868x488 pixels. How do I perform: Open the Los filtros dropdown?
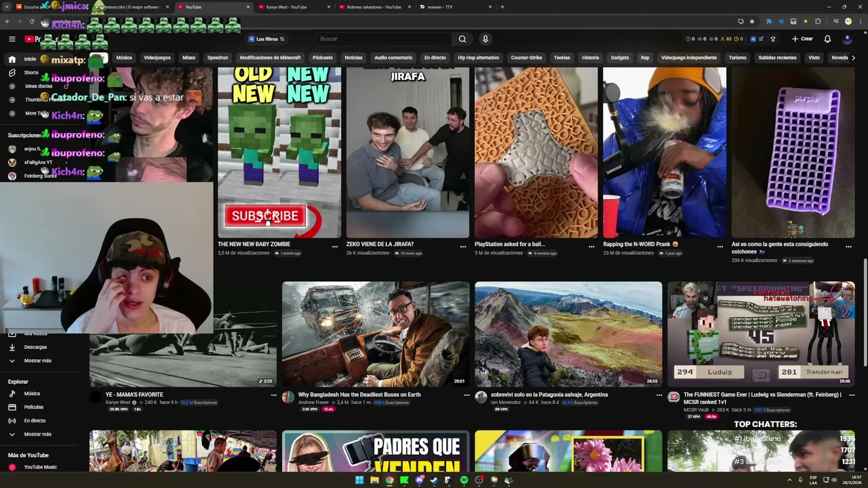coord(267,39)
